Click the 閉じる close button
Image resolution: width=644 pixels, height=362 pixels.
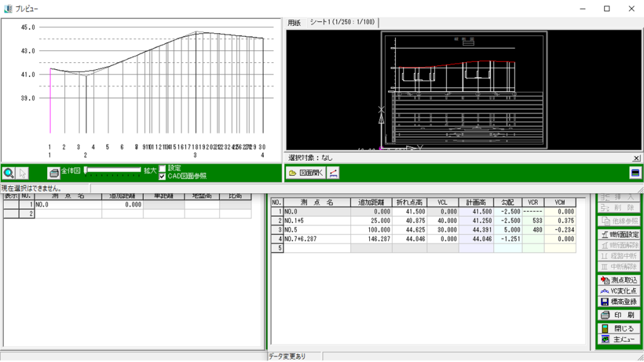(618, 328)
